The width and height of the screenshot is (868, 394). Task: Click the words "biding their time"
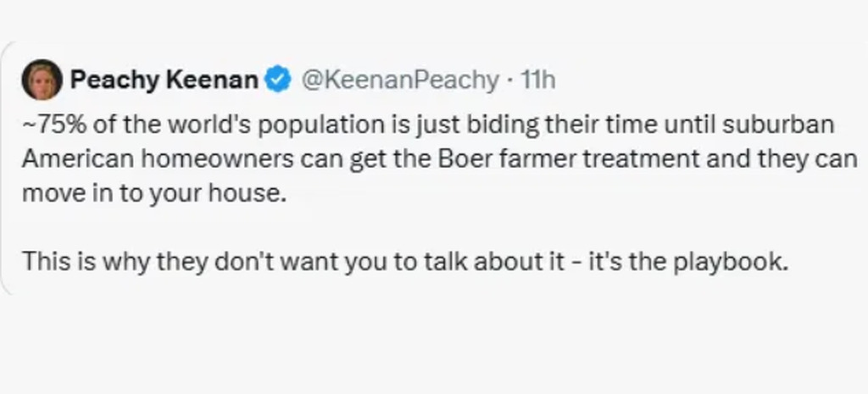pos(509,125)
